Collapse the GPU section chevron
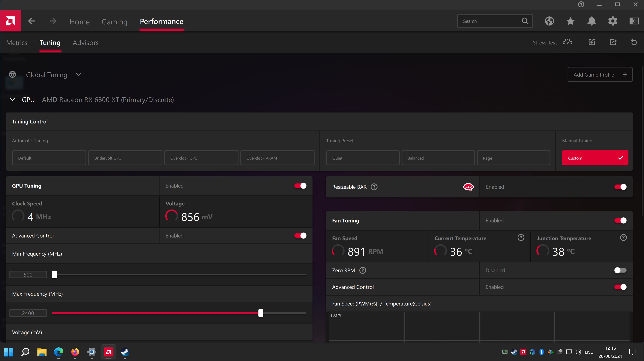644x361 pixels. [12, 100]
